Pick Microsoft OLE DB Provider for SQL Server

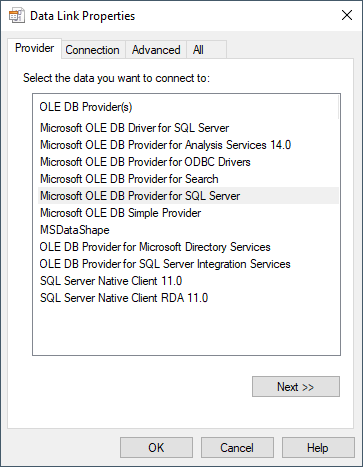coord(189,196)
